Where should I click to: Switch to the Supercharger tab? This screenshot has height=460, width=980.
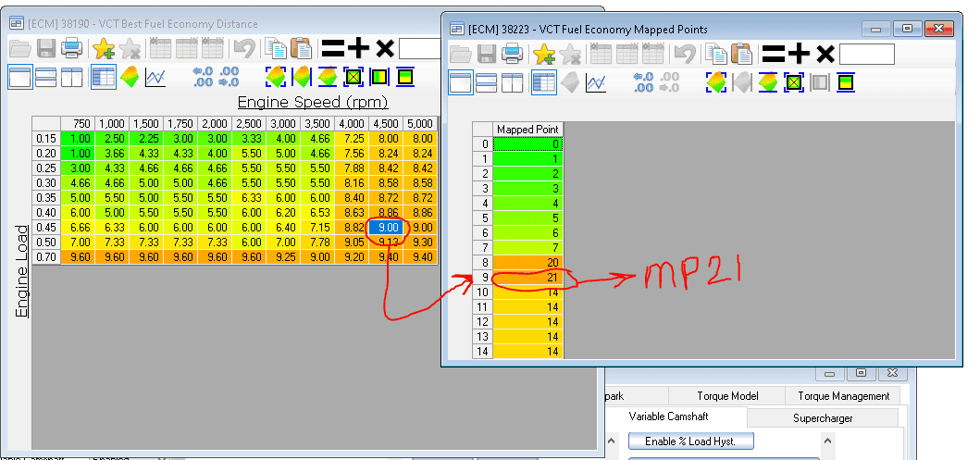[x=823, y=418]
